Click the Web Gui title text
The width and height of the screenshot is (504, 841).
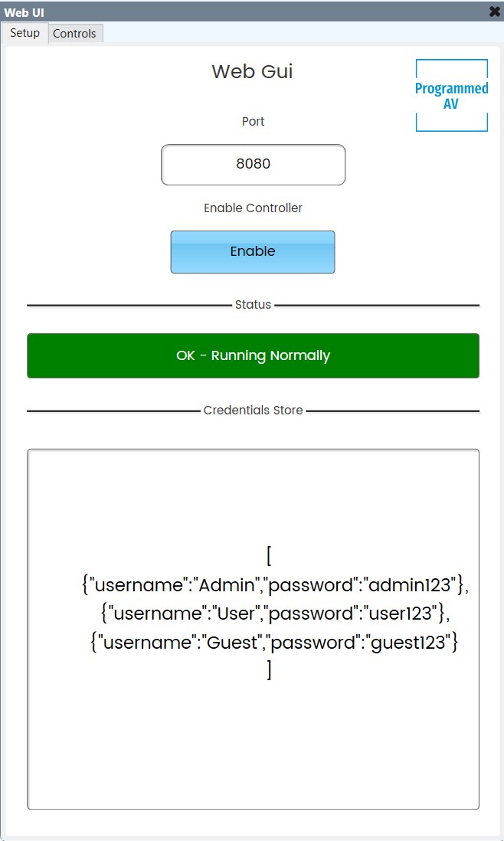pos(252,71)
